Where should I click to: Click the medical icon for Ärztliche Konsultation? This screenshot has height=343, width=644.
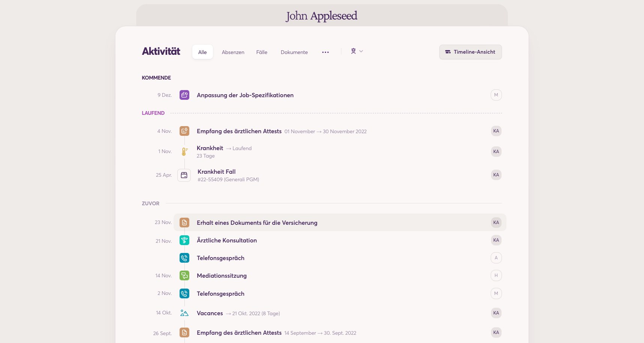[x=184, y=240]
